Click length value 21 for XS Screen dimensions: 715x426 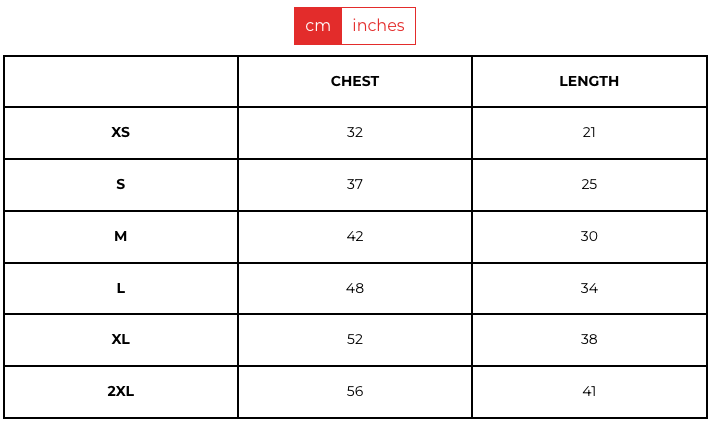click(x=589, y=132)
